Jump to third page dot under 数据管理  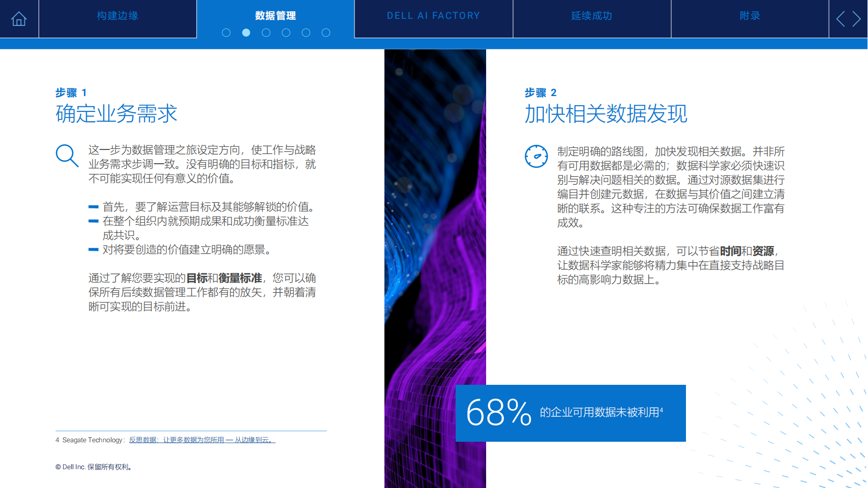pos(266,33)
